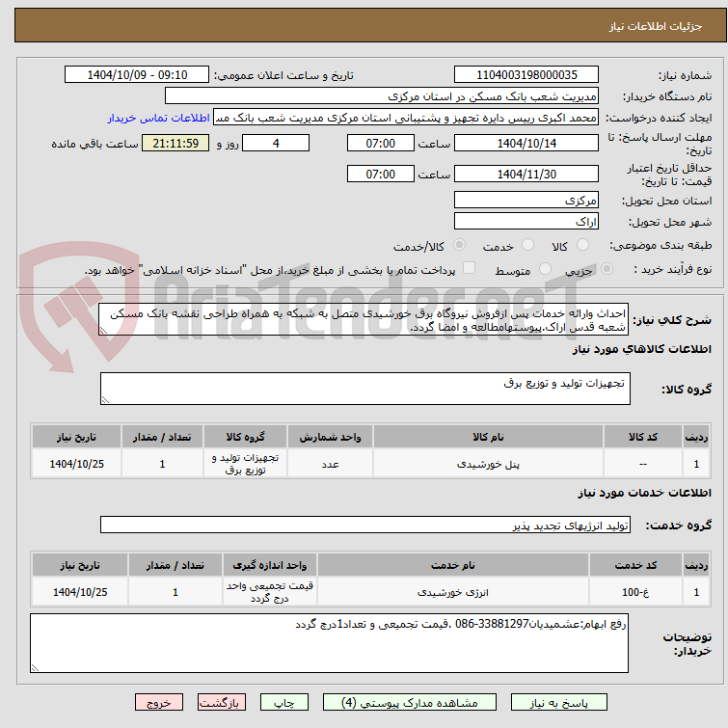Select the خدمت radio button
The width and height of the screenshot is (728, 728).
(527, 245)
